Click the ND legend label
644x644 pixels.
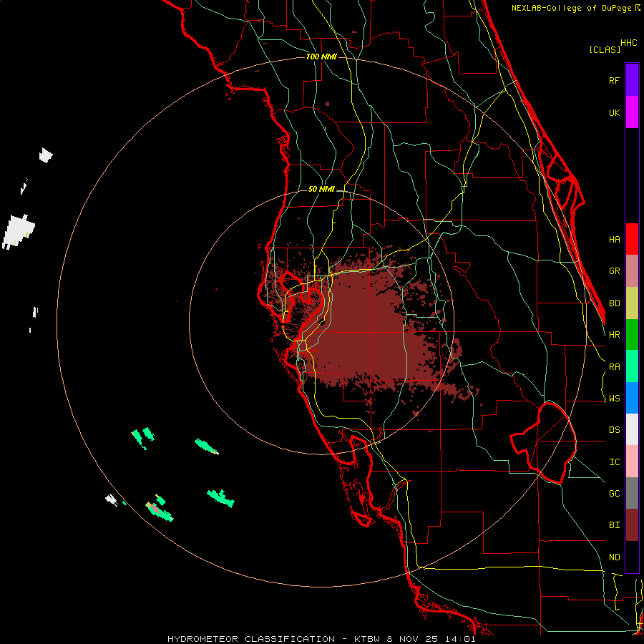pyautogui.click(x=614, y=557)
